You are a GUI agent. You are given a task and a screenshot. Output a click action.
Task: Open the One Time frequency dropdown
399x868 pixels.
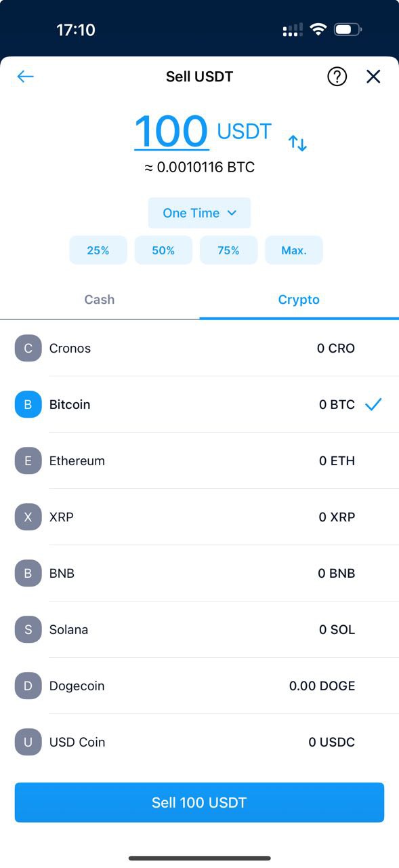(x=199, y=213)
